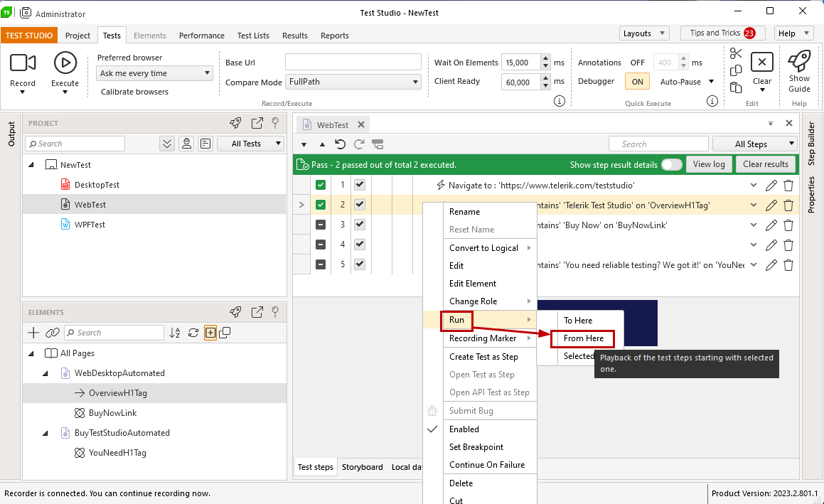Toggle Debugger ON button
The height and width of the screenshot is (504, 824).
[x=638, y=82]
